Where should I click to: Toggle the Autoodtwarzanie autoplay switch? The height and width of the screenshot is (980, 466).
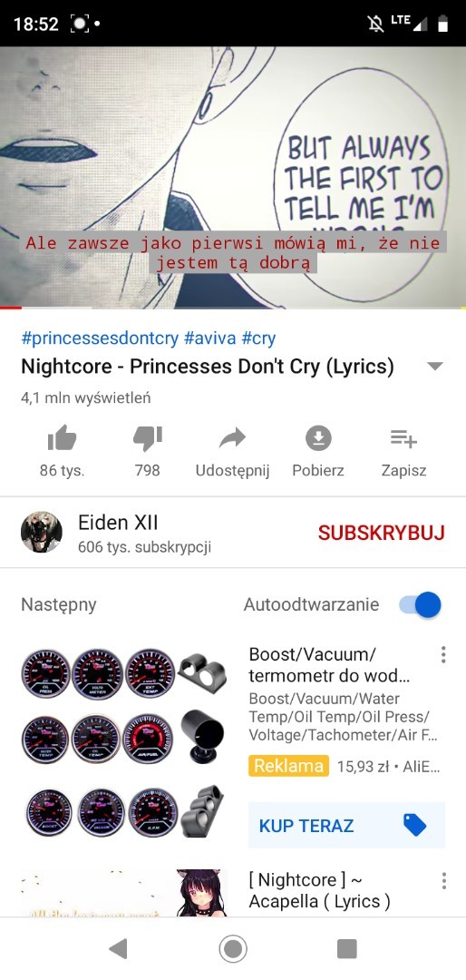pos(420,604)
